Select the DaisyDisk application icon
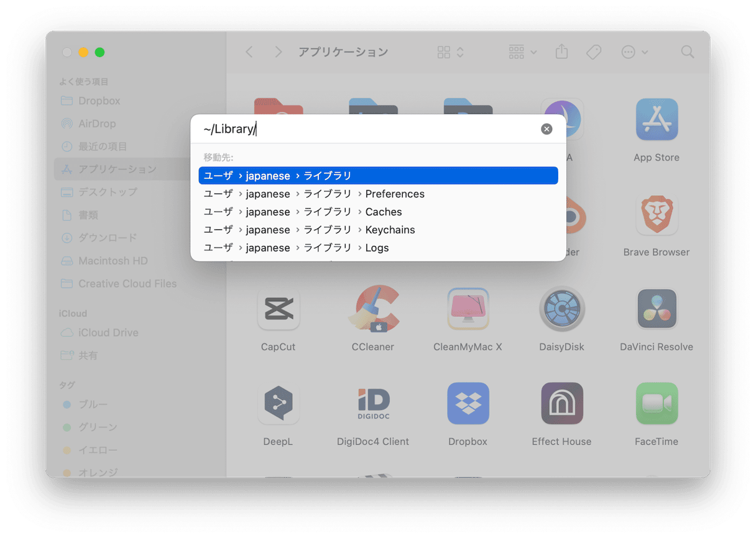Screen dimensions: 756x538 click(x=562, y=309)
